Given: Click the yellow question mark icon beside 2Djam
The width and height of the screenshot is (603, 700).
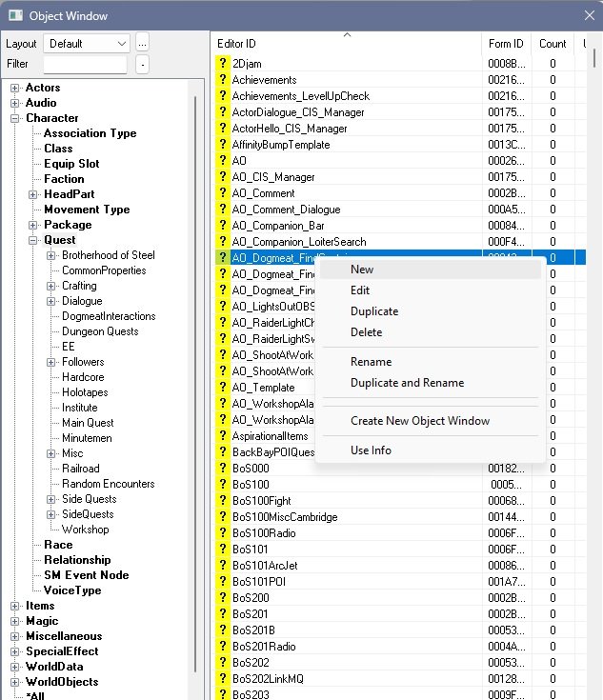Looking at the screenshot, I should tap(223, 64).
